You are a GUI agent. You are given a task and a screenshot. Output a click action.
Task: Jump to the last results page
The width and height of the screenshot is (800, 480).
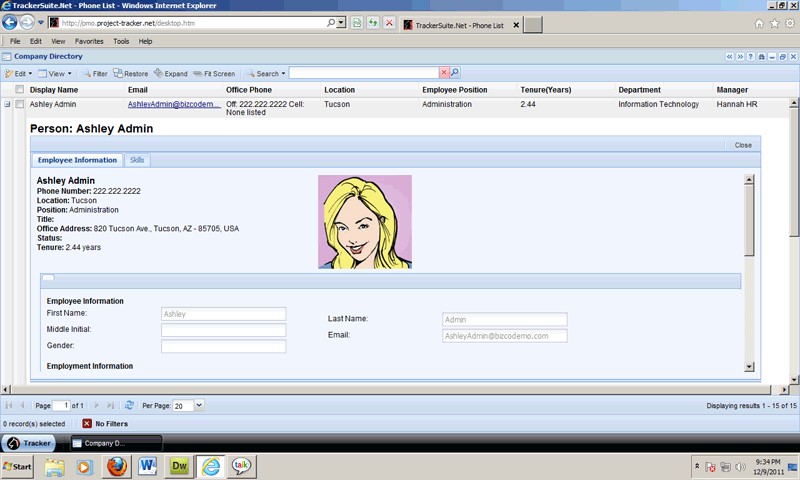[x=110, y=405]
